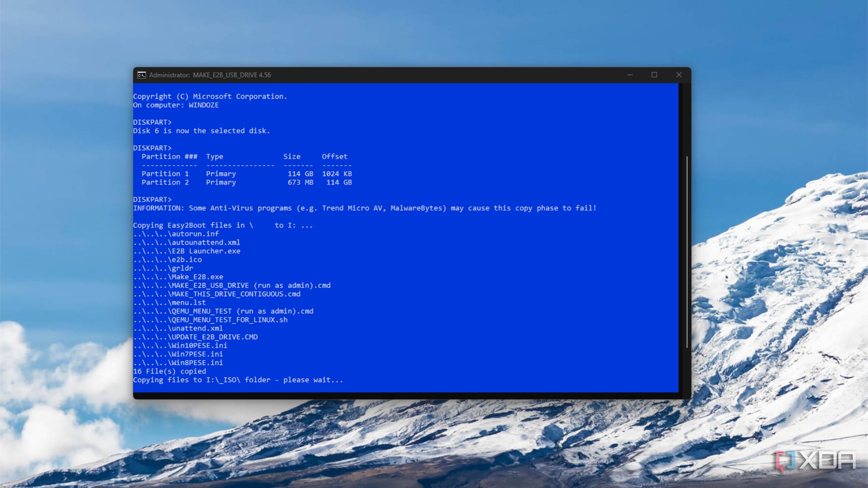Click the command prompt icon in title bar
The image size is (868, 488).
(142, 75)
